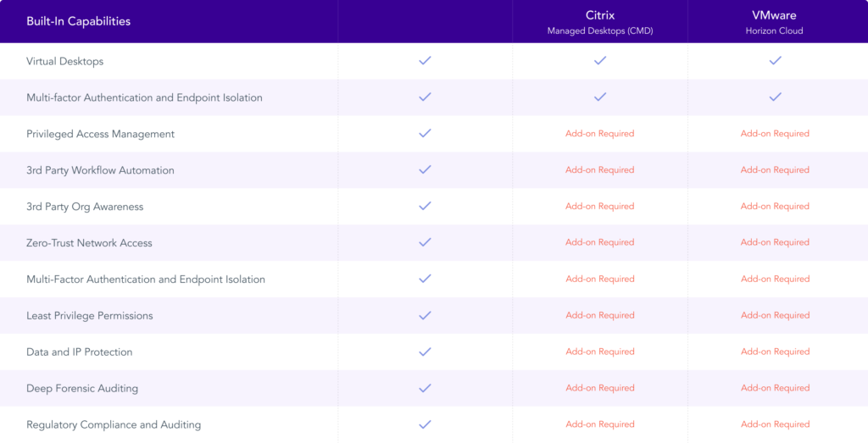Viewport: 868px width, 443px height.
Task: Click the VMware checkmark for Virtual Desktops
Action: (775, 60)
